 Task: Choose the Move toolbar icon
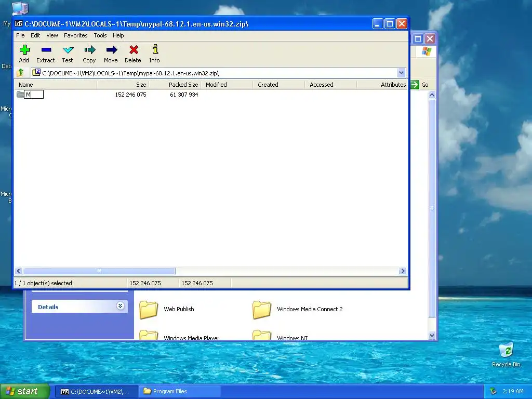pos(111,54)
